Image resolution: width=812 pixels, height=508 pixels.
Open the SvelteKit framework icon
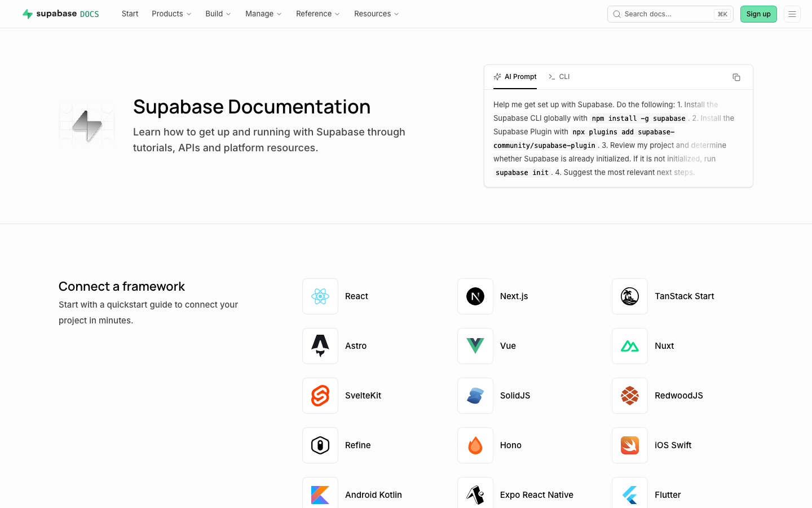tap(320, 396)
